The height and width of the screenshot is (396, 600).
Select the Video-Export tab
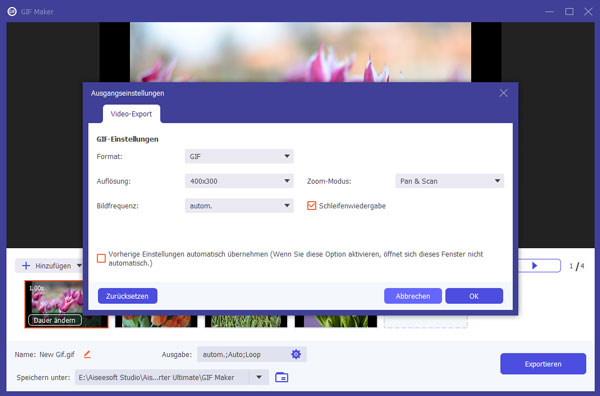[x=131, y=114]
